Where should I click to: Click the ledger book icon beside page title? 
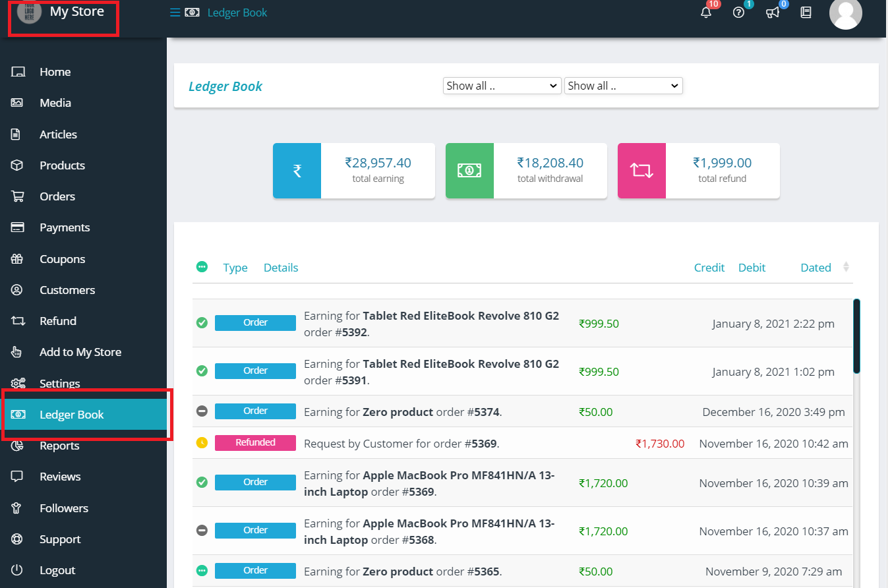tap(192, 12)
